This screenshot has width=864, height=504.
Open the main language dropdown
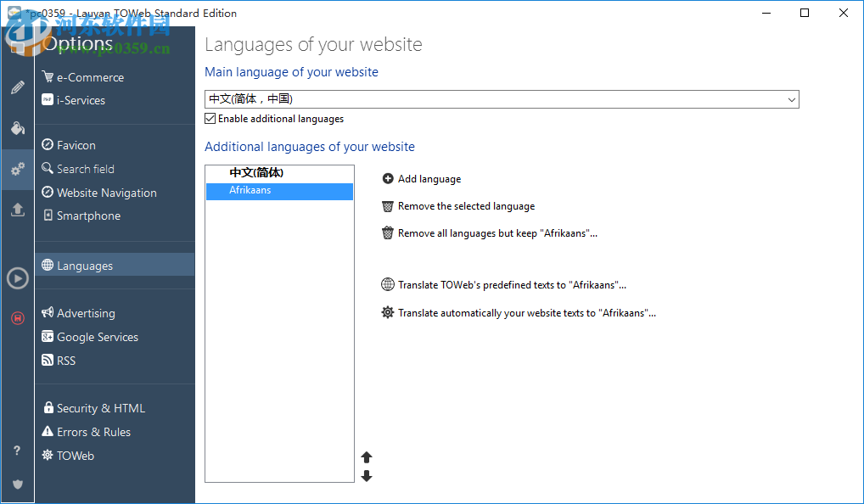pos(792,99)
